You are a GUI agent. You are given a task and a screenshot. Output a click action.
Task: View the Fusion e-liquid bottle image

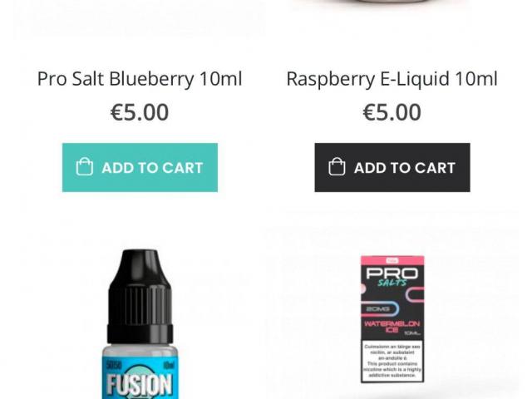tap(140, 324)
